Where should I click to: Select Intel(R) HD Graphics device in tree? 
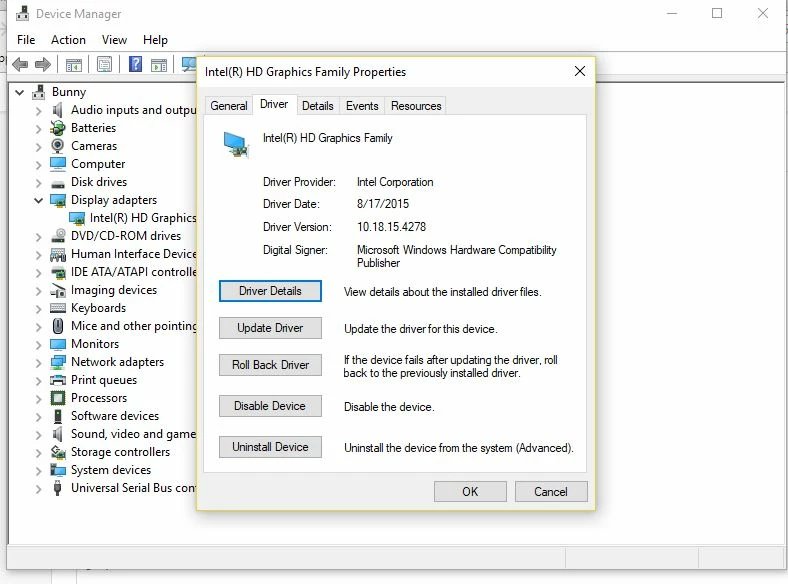(x=143, y=218)
